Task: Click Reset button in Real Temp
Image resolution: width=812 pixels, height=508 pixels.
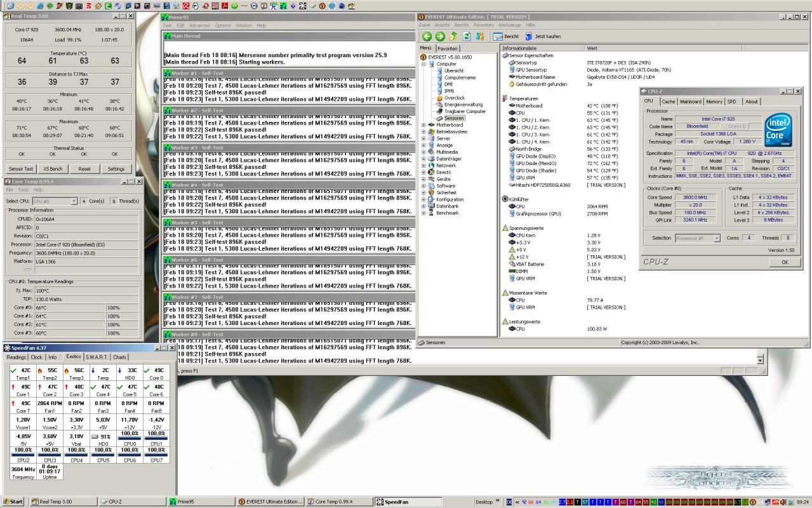Action: point(84,169)
